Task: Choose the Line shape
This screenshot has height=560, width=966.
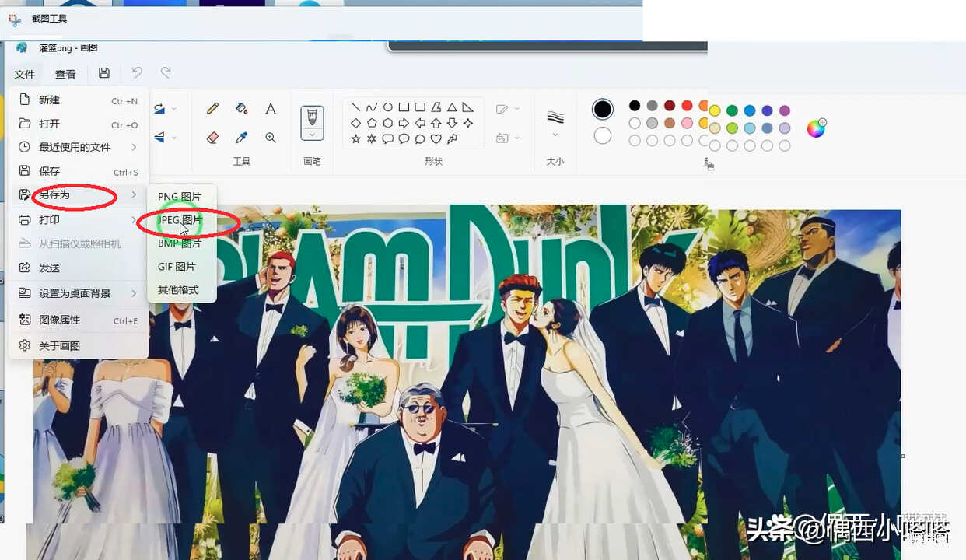Action: 355,107
